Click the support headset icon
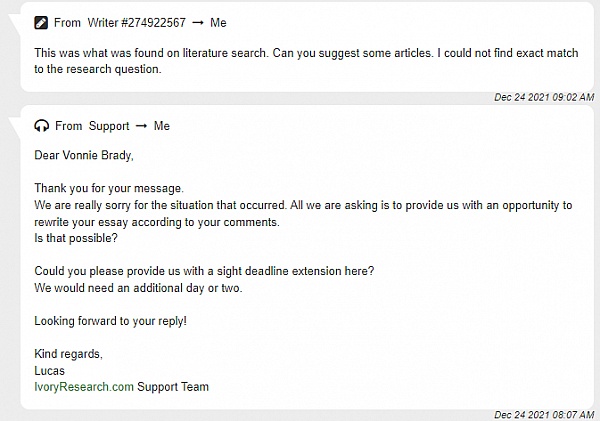Screen dimensions: 600x421 (41, 126)
